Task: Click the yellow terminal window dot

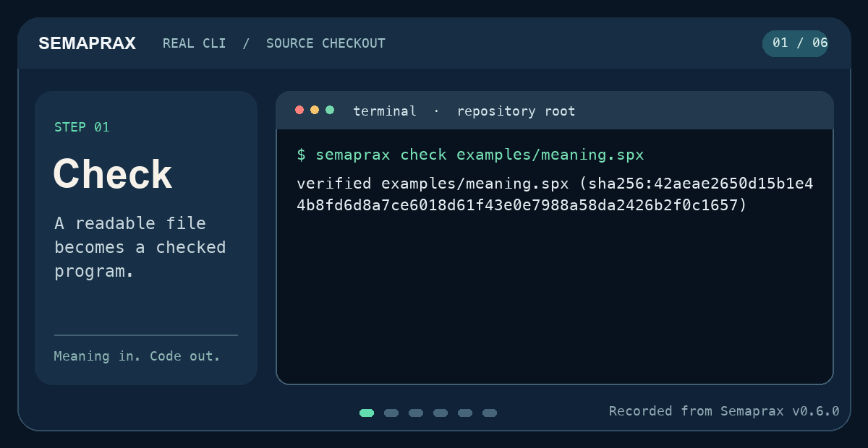Action: coord(315,110)
